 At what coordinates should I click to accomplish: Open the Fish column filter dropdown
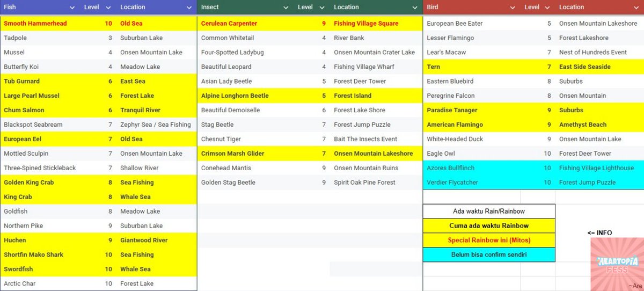click(x=72, y=8)
